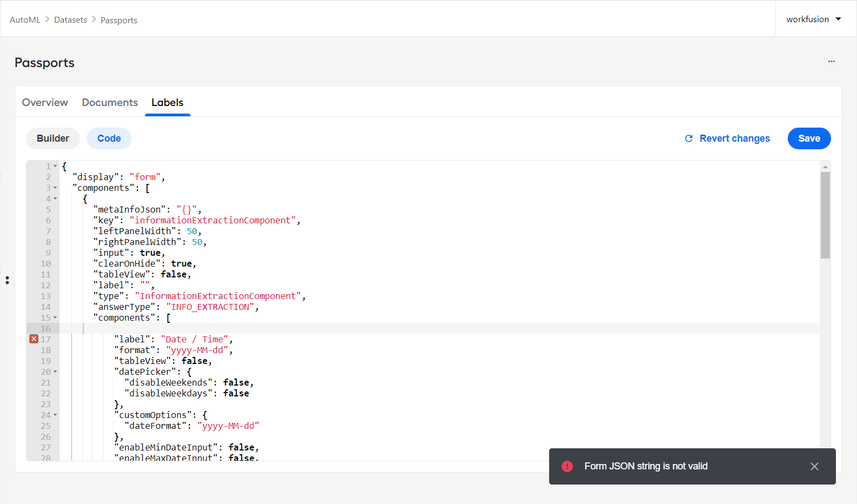Collapse the code fold at line 1
The height and width of the screenshot is (504, 857).
(55, 166)
